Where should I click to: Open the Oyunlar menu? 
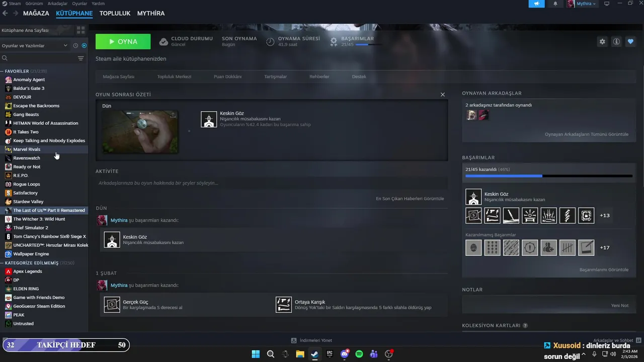79,4
